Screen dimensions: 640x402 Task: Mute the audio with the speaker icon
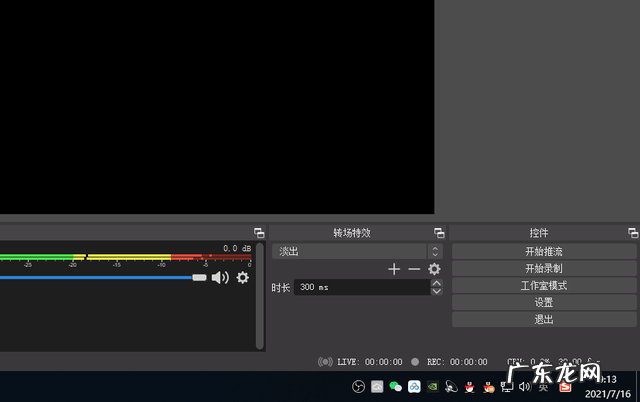[220, 277]
